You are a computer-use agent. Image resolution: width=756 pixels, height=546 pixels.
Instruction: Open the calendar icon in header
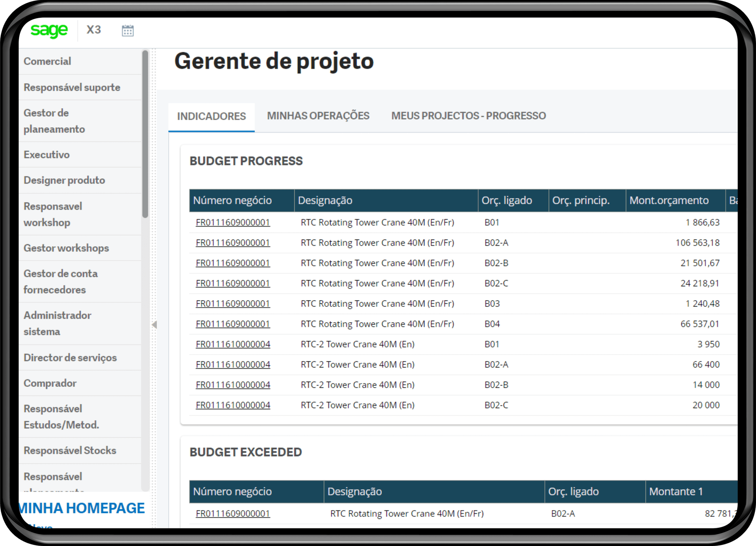tap(128, 31)
